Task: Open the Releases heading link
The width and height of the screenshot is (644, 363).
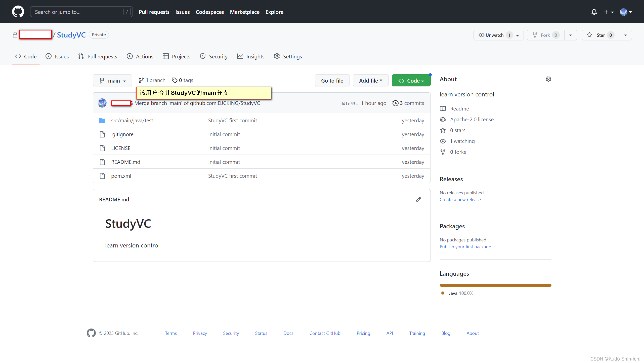Action: point(451,179)
